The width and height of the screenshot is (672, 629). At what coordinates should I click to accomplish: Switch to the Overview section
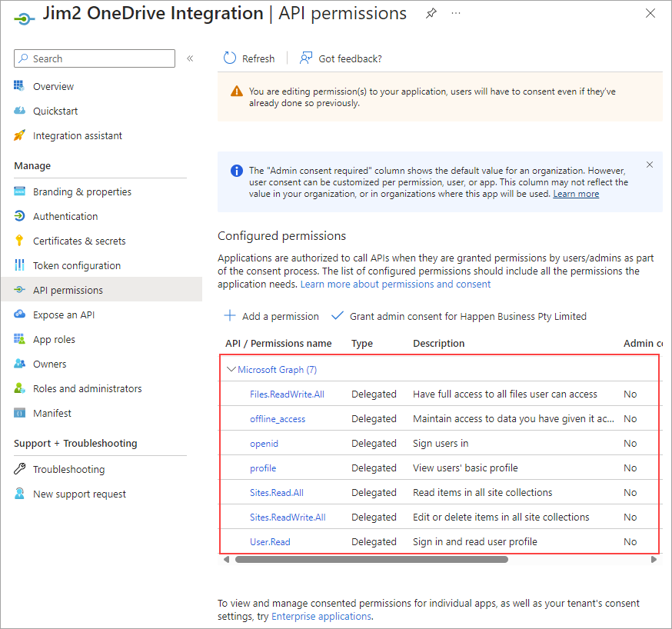(x=51, y=86)
